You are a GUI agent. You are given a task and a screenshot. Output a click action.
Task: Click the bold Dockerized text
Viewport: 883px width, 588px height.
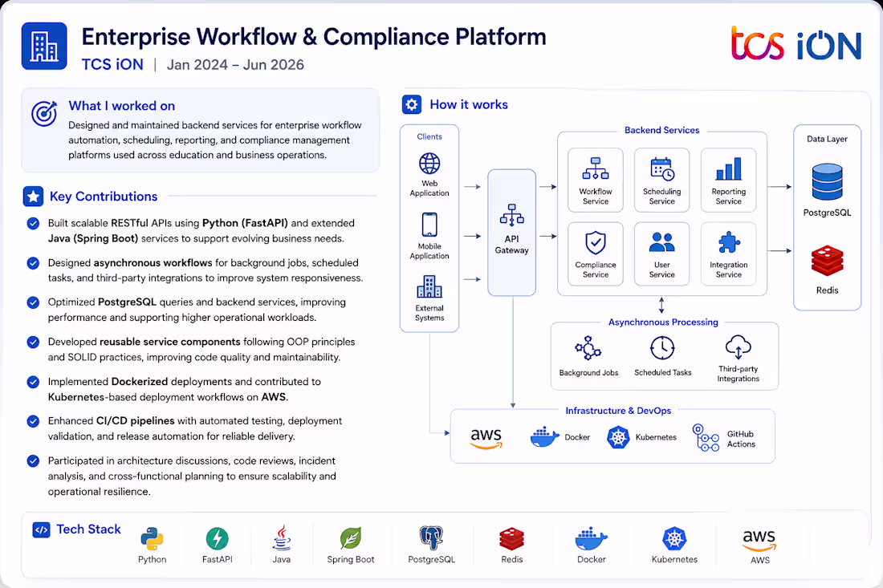[140, 382]
